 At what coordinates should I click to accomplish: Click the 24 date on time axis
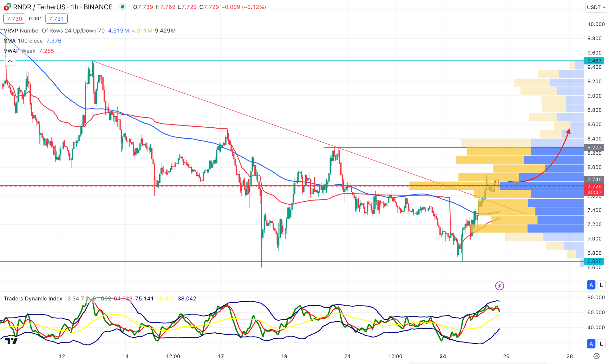point(443,356)
